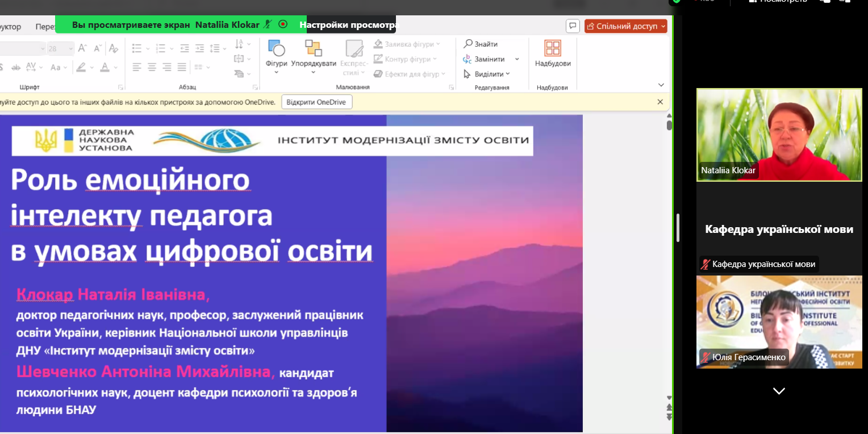Screen dimensions: 868x434
Task: Open the comments speech bubble icon
Action: (573, 26)
